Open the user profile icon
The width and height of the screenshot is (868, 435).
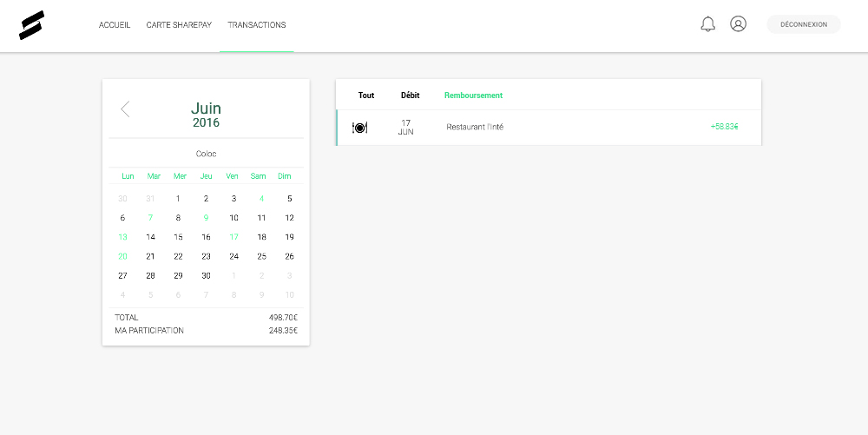coord(738,23)
